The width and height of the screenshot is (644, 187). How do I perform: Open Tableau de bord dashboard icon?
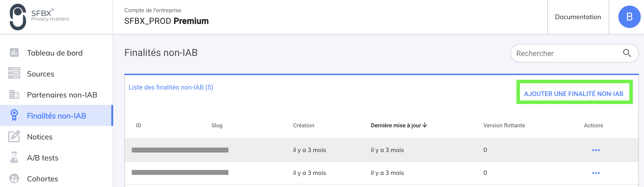(14, 53)
